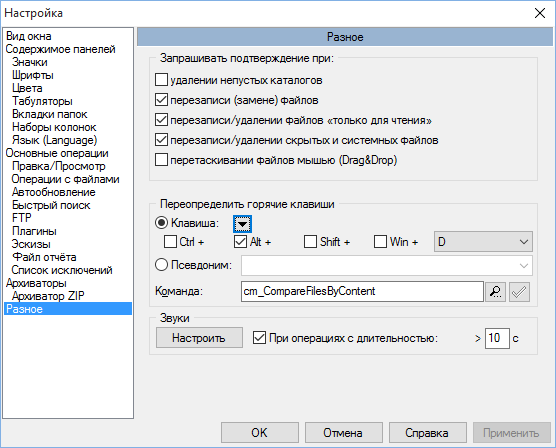Open the key letter dropdown showing D
This screenshot has width=556, height=448.
(483, 242)
